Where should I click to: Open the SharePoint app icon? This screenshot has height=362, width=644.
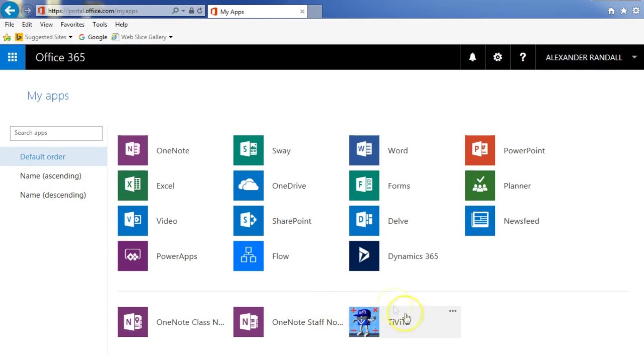(x=249, y=221)
